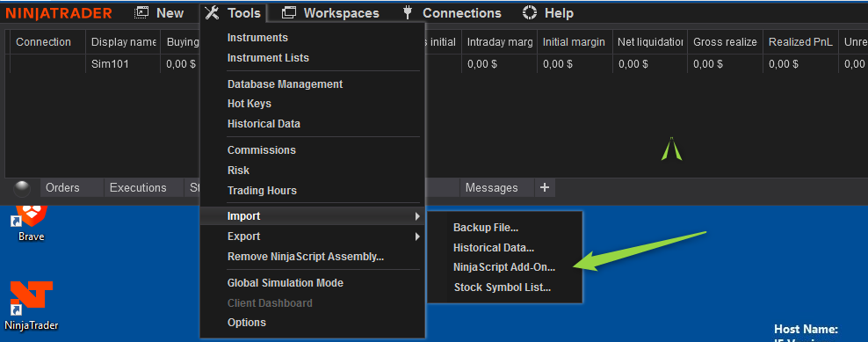Switch to the Messages tab

(x=496, y=188)
